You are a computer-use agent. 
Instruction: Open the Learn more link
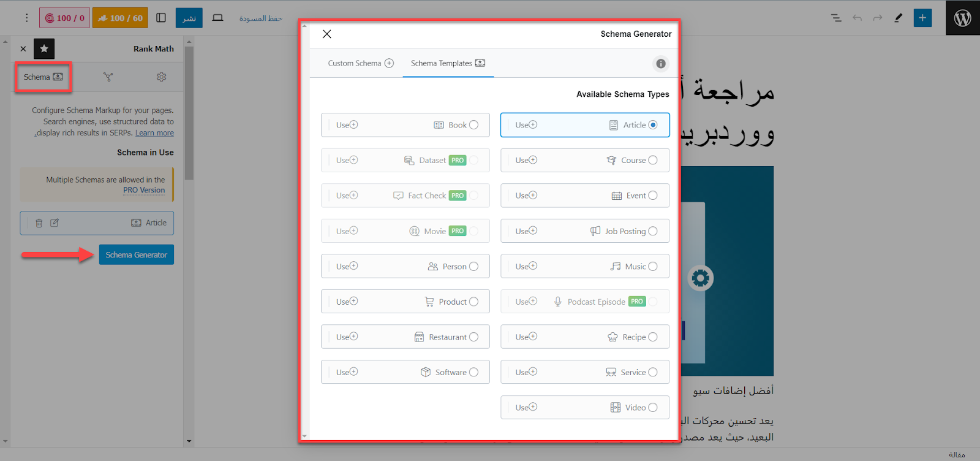154,133
